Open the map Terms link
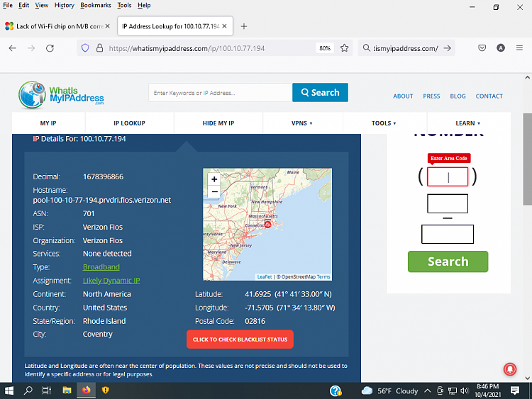 tap(323, 276)
